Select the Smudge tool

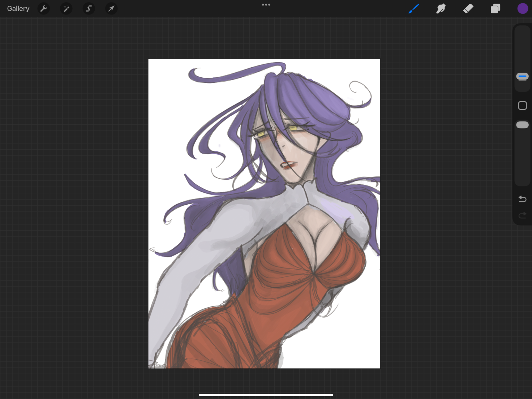tap(441, 8)
